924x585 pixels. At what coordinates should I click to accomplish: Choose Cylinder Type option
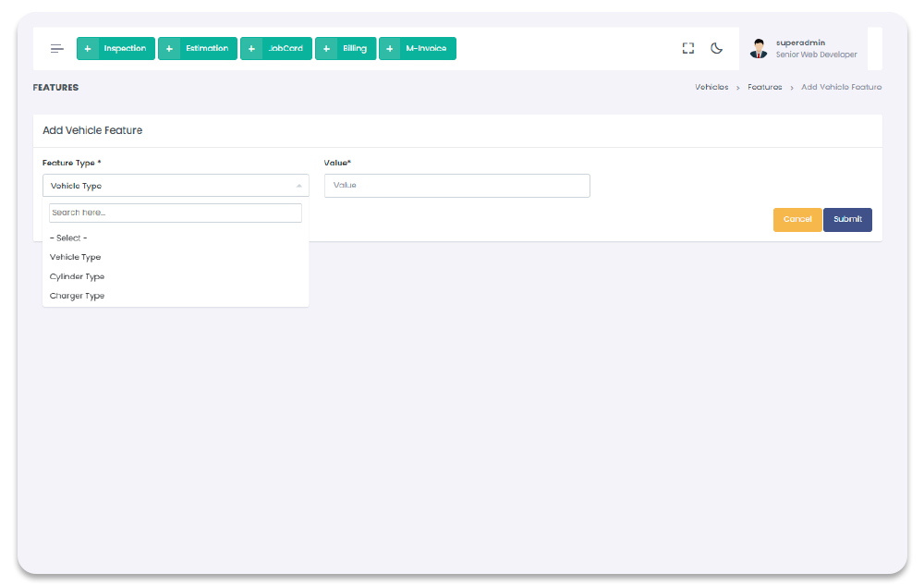click(77, 277)
